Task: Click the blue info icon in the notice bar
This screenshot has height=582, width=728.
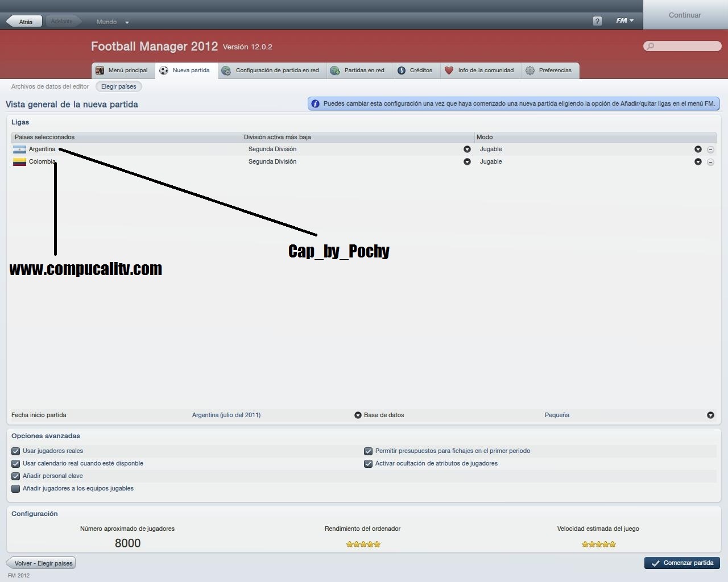Action: [x=315, y=103]
